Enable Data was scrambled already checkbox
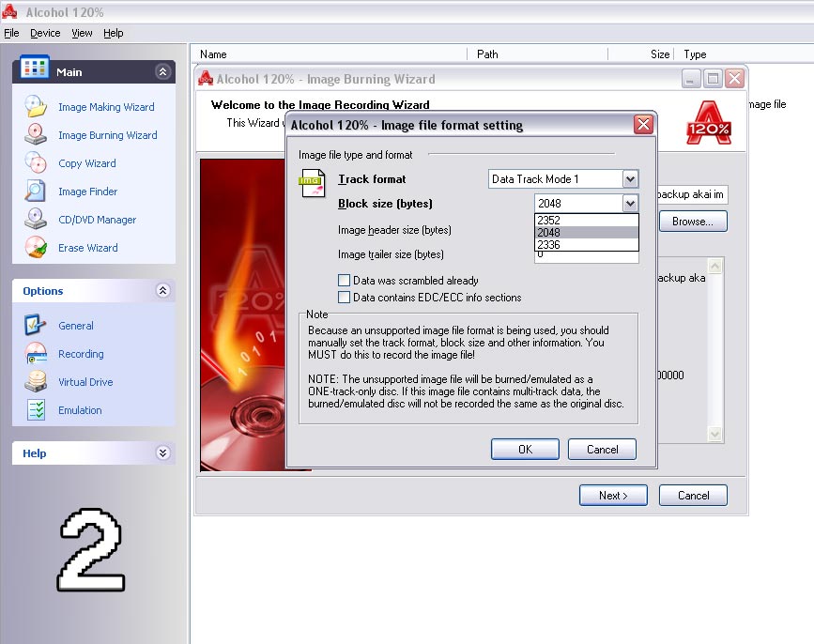This screenshot has width=814, height=644. point(344,281)
